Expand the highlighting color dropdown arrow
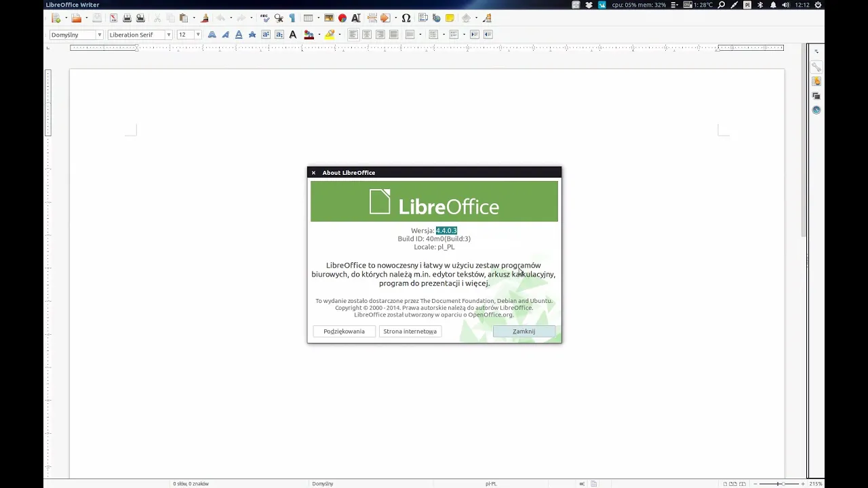Viewport: 868px width, 488px height. click(340, 35)
